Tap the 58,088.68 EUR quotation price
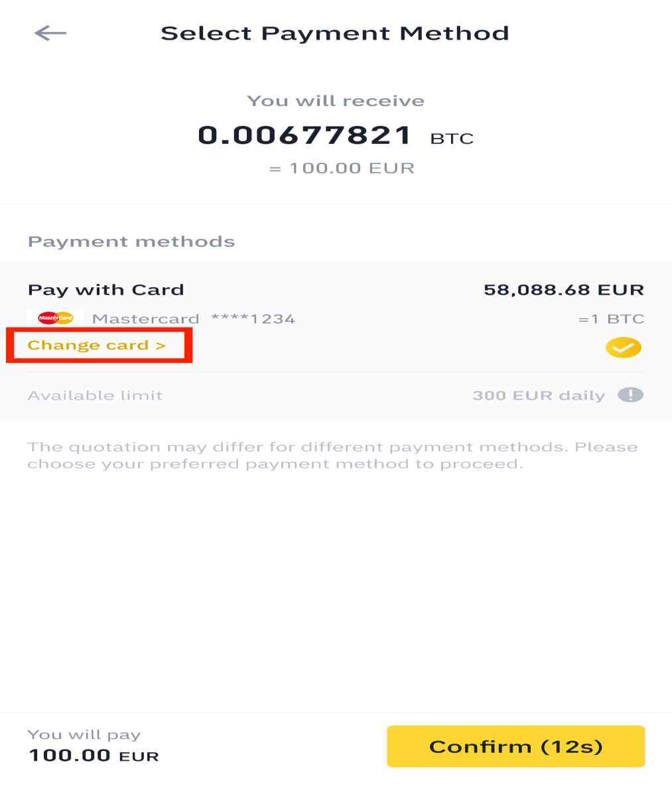 564,290
